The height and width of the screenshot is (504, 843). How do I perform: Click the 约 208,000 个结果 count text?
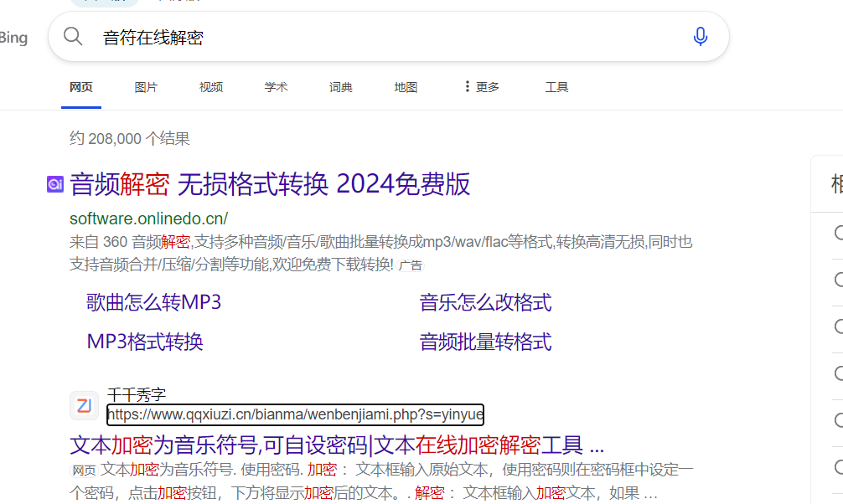click(130, 139)
